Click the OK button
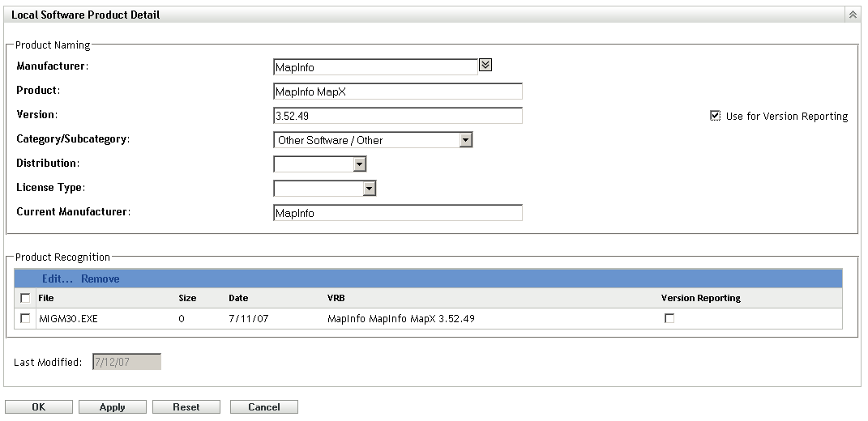Viewport: 868px width, 421px height. [x=39, y=406]
